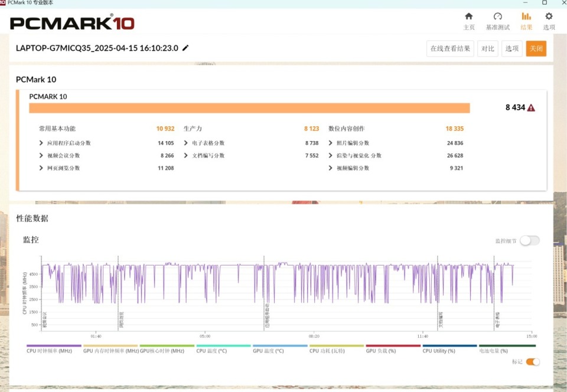The height and width of the screenshot is (392, 567).
Task: Click the 对比 compare button
Action: 487,48
